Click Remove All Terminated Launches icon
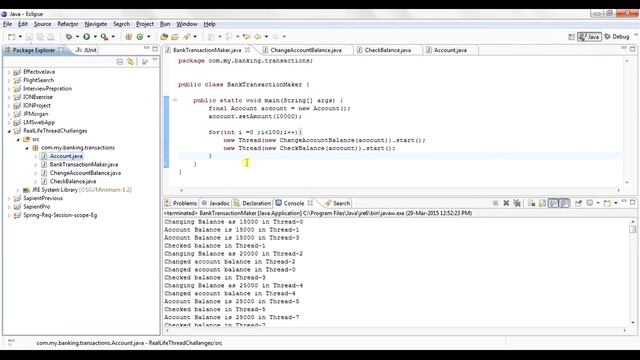640x360 pixels. click(517, 203)
